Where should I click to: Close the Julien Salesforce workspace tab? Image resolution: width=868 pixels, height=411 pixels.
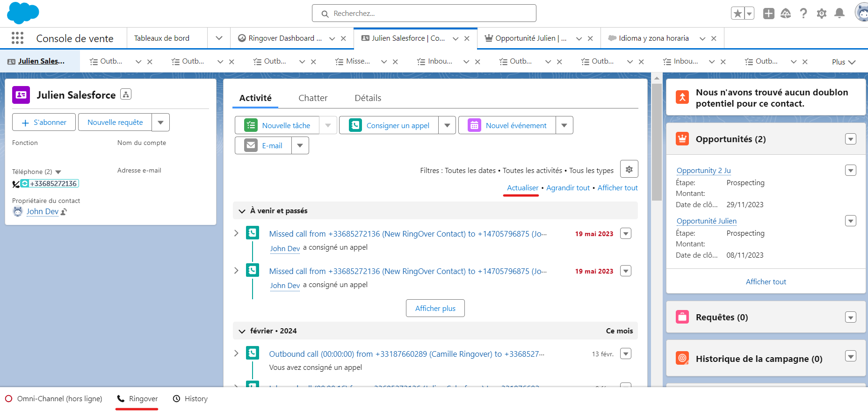coord(467,38)
